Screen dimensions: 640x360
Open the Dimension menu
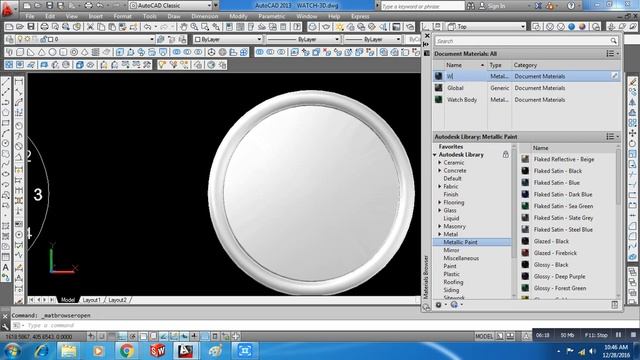click(204, 16)
